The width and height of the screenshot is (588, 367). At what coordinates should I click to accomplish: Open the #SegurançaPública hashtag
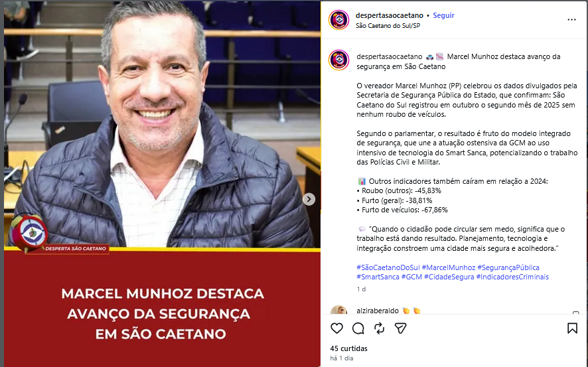(508, 267)
